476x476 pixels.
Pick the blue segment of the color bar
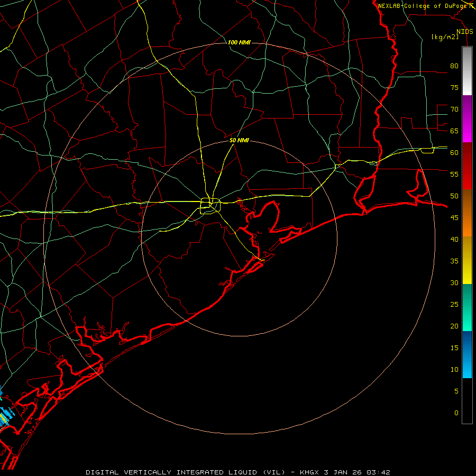pos(467,354)
